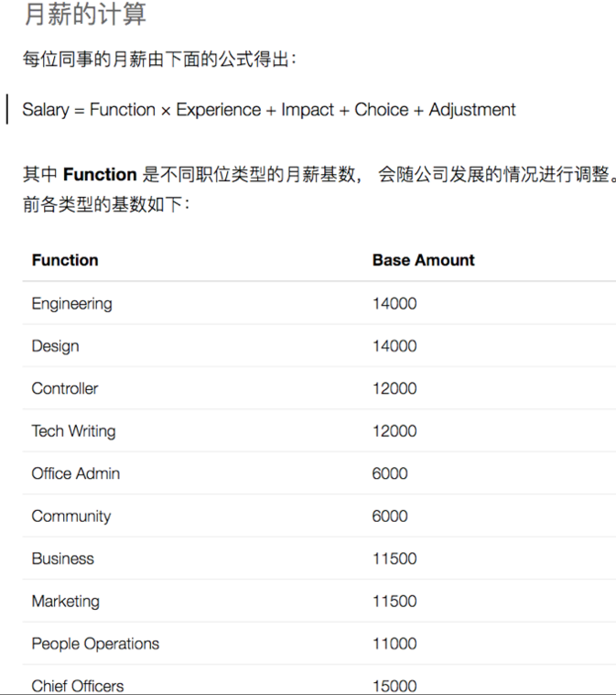
Task: Select the Marketing row label
Action: pyautogui.click(x=66, y=602)
